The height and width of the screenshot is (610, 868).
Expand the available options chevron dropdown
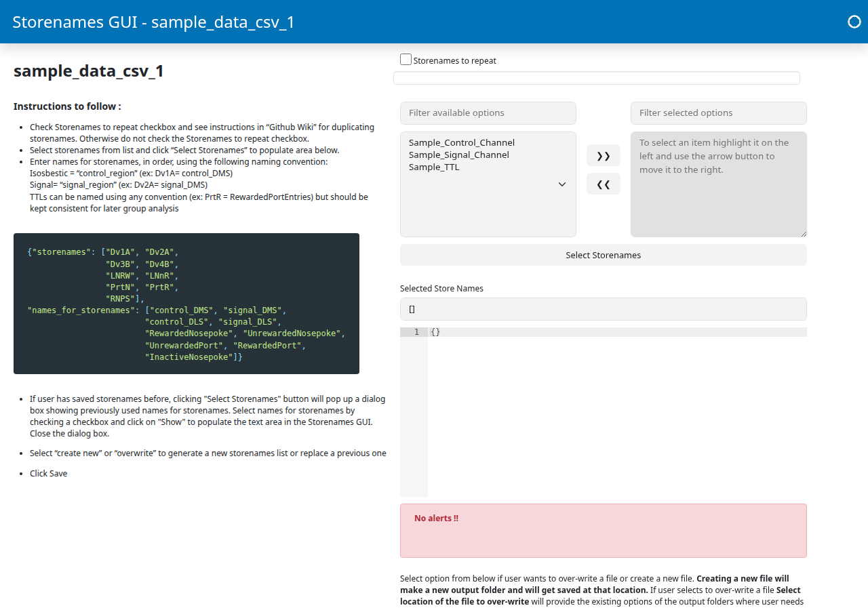click(562, 184)
